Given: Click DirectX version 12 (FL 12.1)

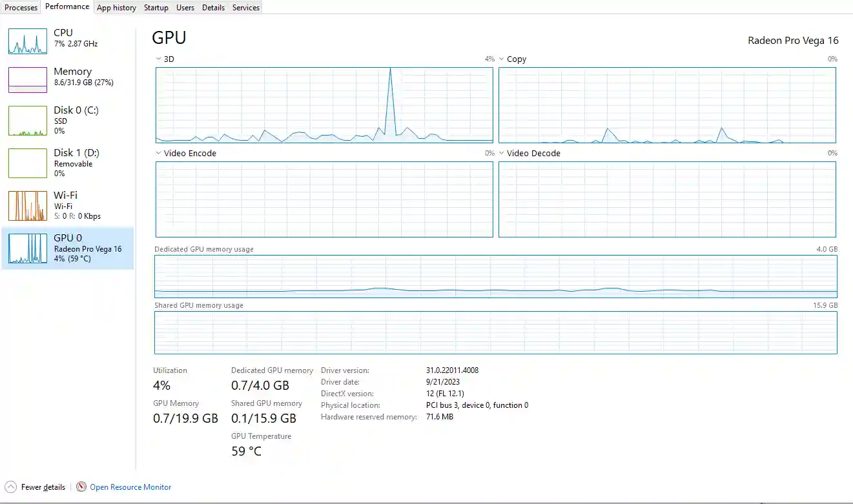Looking at the screenshot, I should [x=445, y=394].
